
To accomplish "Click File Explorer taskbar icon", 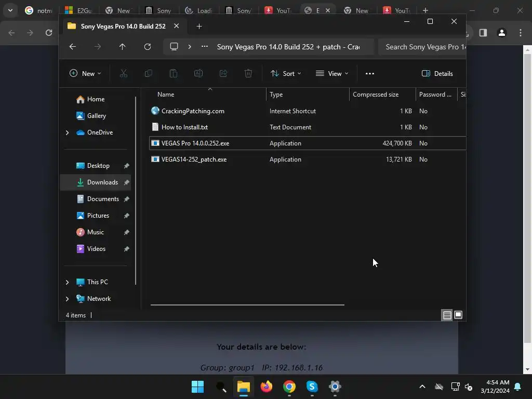I will (x=244, y=387).
